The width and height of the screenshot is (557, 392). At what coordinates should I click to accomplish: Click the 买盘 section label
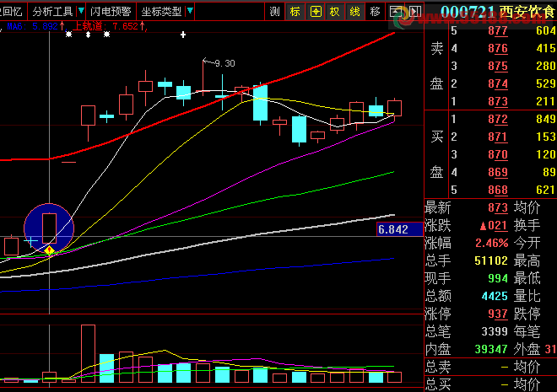437,154
